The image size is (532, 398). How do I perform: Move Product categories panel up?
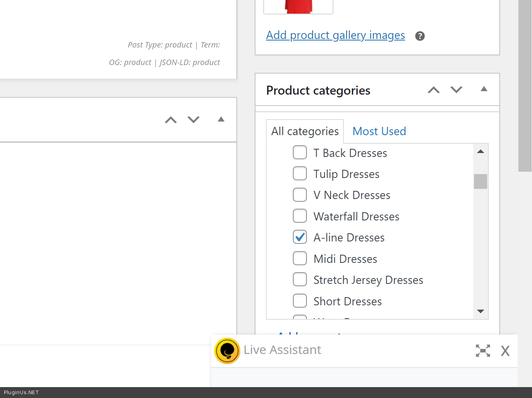click(x=433, y=90)
